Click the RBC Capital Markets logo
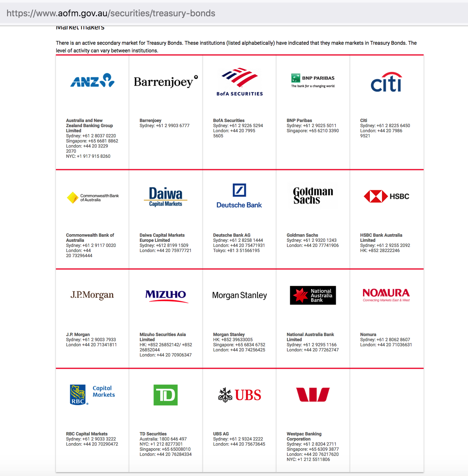Viewport: 468px width, 476px height. point(92,395)
